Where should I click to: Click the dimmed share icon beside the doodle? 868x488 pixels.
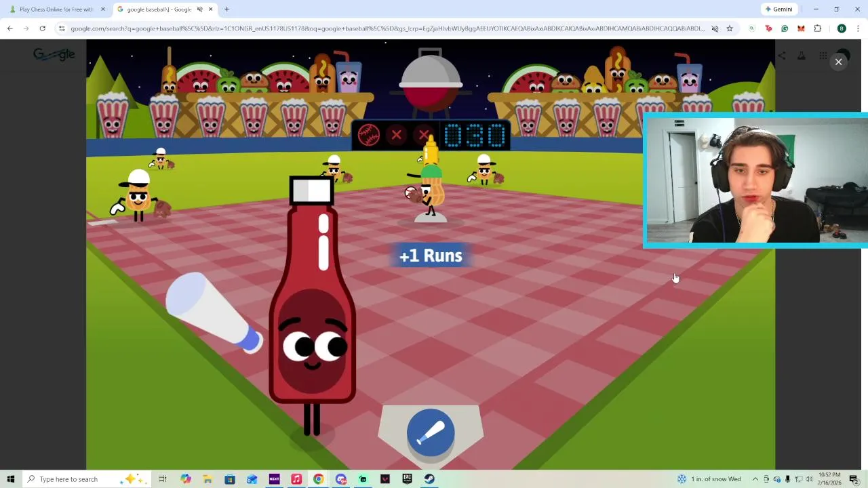(x=782, y=56)
